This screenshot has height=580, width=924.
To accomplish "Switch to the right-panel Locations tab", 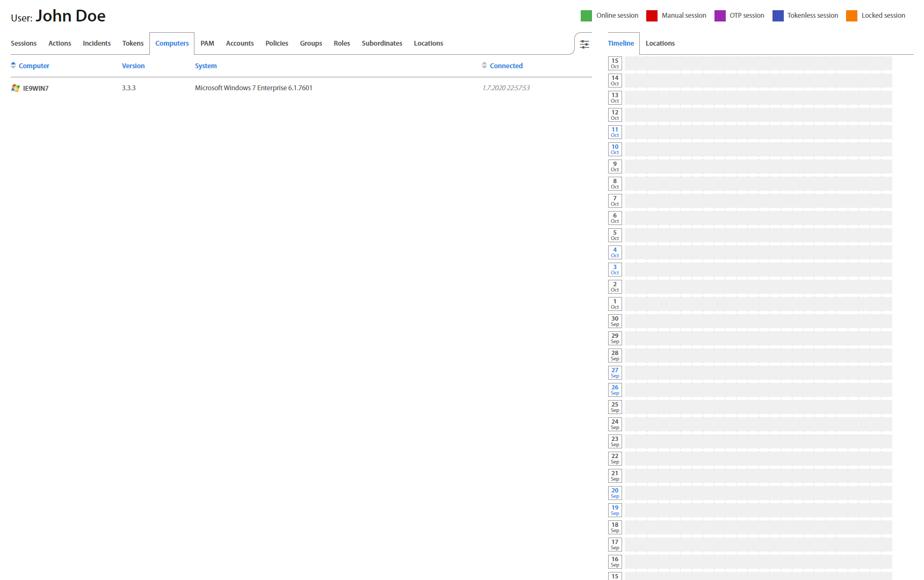I will click(x=660, y=44).
